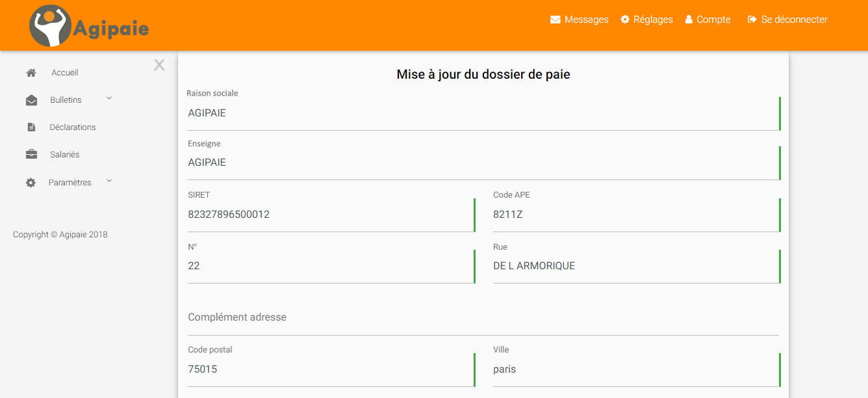Click the Complément adresse field
Viewport: 868px width, 398px height.
click(x=483, y=317)
